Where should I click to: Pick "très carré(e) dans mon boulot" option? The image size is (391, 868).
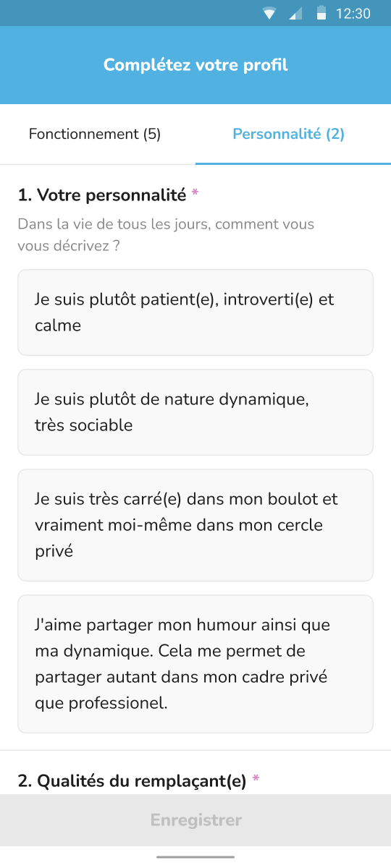(x=195, y=525)
